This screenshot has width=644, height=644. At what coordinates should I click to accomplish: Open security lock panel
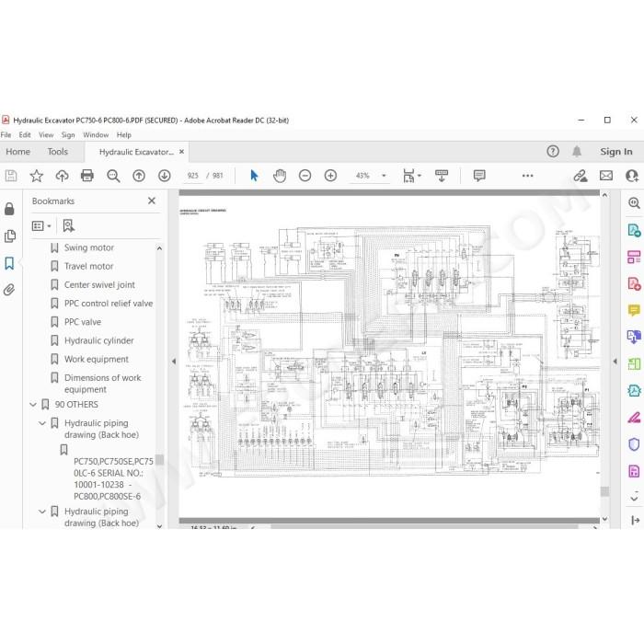[x=9, y=209]
